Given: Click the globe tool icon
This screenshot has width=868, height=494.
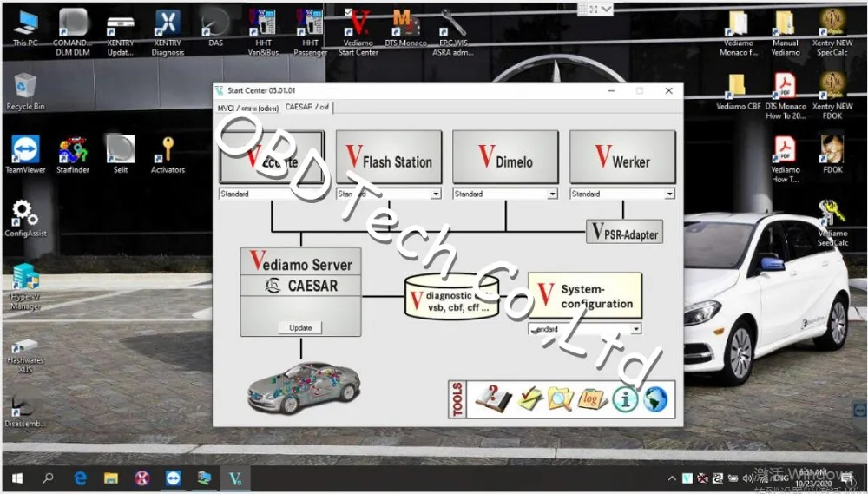Looking at the screenshot, I should pyautogui.click(x=655, y=398).
